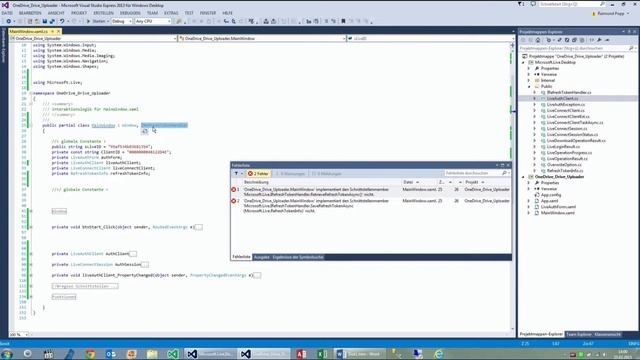The height and width of the screenshot is (360, 640).
Task: Select LiveAuthClient.cs in the solution tree
Action: (562, 98)
